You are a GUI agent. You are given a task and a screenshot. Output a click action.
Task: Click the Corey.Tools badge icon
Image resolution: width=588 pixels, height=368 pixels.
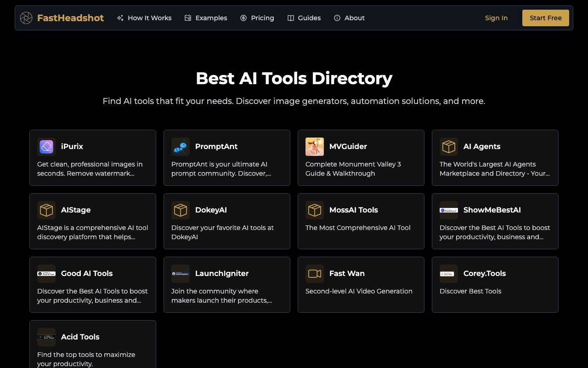[x=449, y=274]
